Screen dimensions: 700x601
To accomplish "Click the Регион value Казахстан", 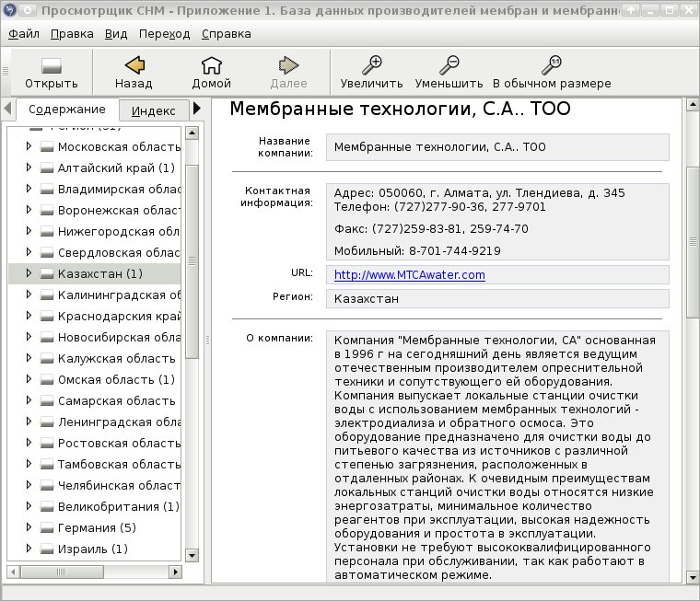I will click(366, 299).
